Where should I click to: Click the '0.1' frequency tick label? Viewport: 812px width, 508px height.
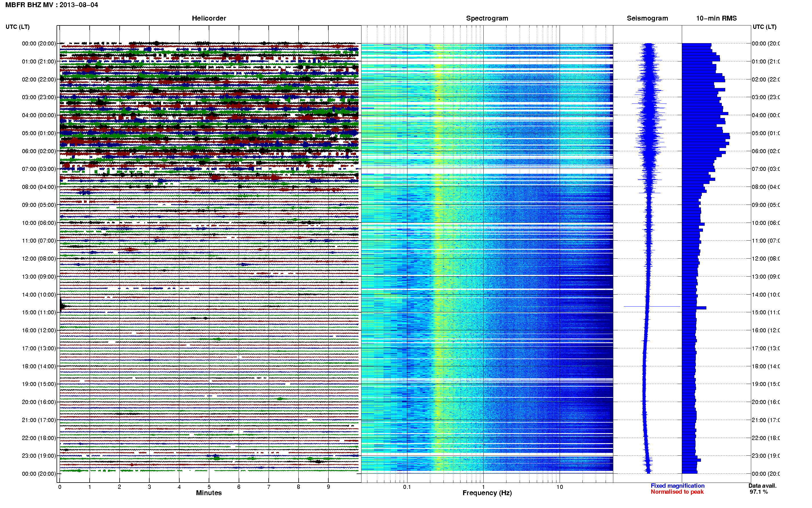[x=407, y=487]
